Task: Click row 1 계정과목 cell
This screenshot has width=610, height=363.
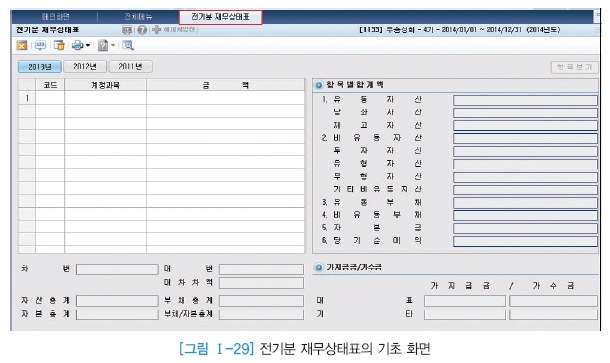Action: [105, 98]
